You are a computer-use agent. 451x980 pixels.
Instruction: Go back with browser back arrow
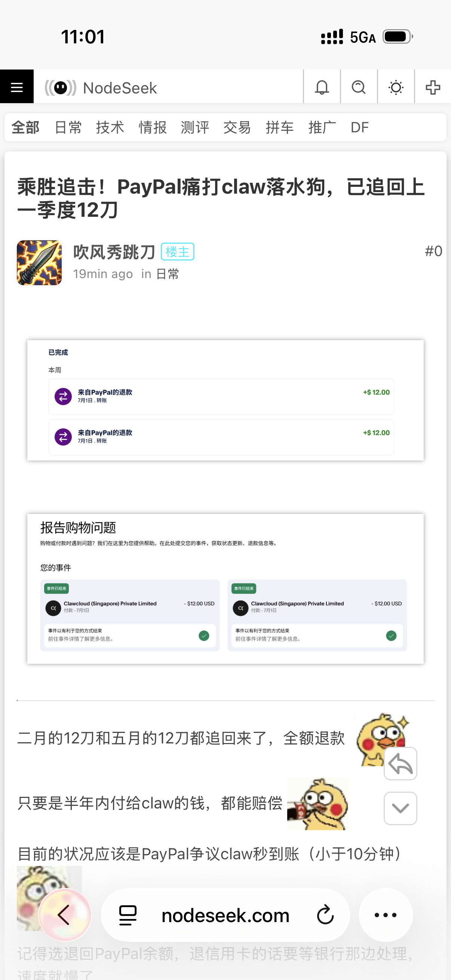(65, 914)
